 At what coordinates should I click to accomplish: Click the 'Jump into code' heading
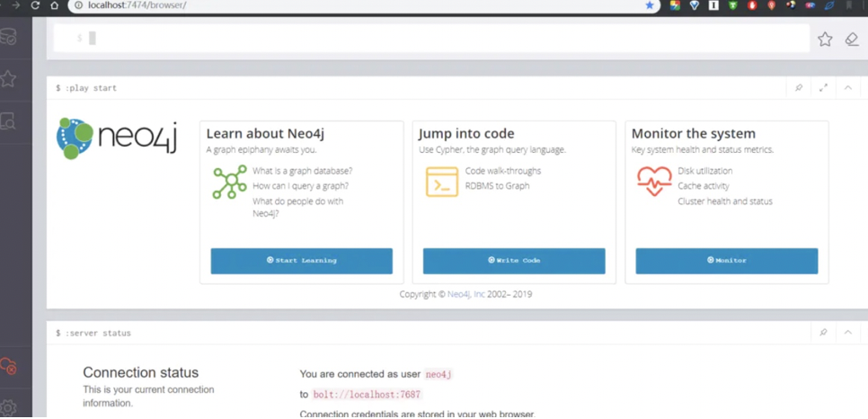(466, 134)
